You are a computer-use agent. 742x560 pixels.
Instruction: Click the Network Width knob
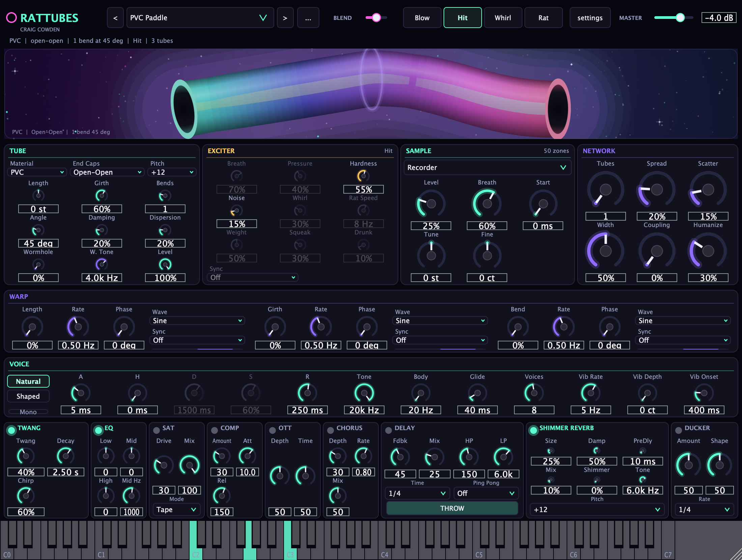[605, 251]
